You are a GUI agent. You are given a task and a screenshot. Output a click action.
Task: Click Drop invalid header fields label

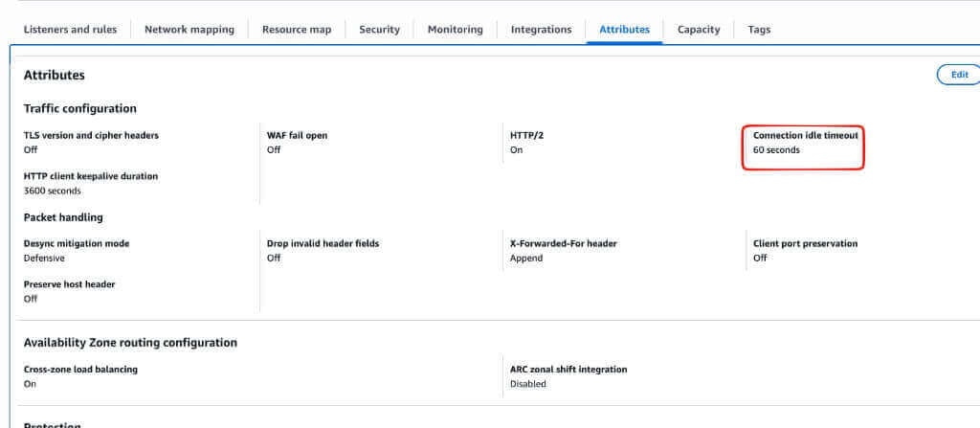[x=323, y=243]
